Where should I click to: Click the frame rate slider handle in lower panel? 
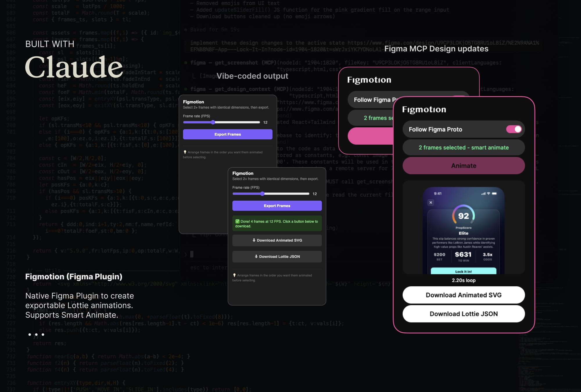click(x=262, y=194)
